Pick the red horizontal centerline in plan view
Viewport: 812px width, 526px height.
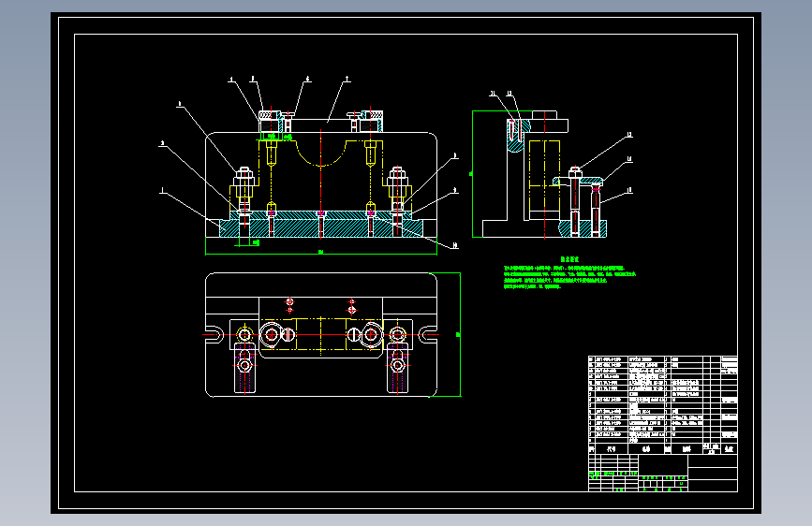tap(321, 334)
